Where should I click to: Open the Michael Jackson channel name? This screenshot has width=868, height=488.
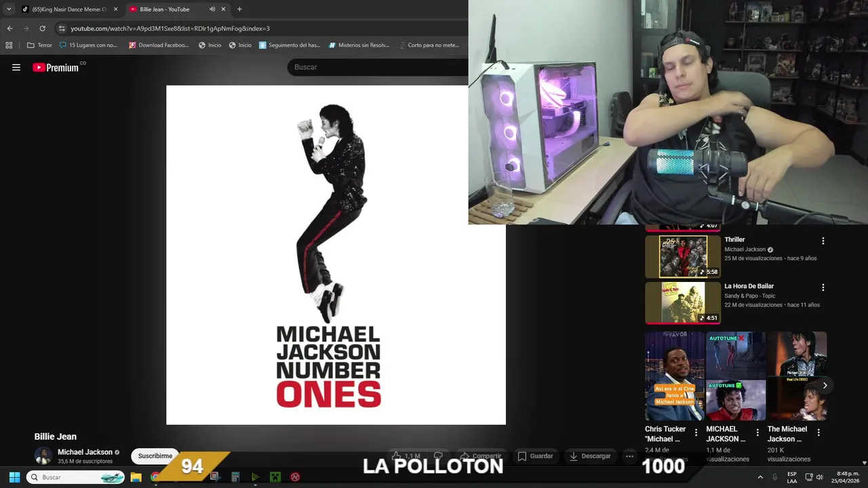coord(85,452)
